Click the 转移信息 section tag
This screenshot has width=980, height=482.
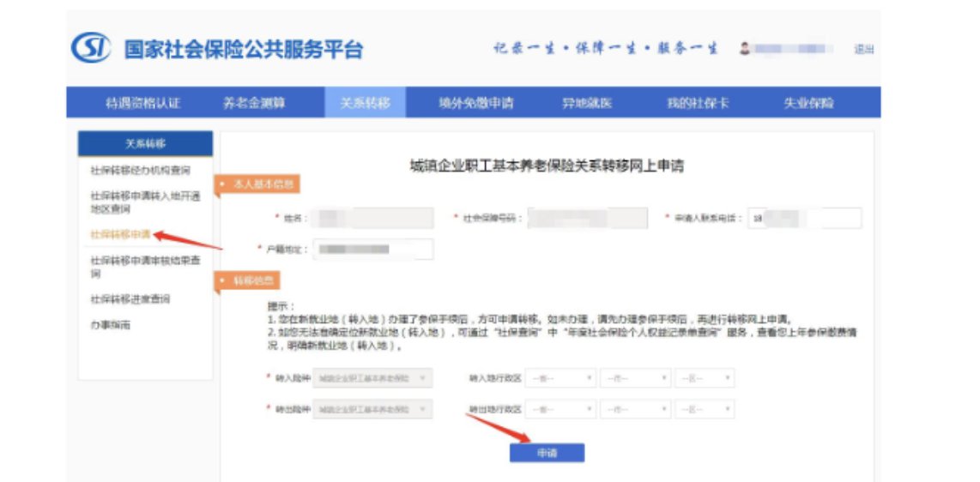point(247,281)
